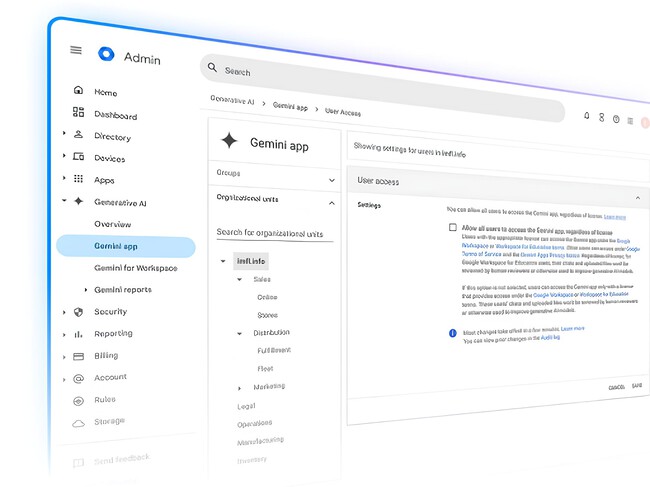Open Reporting bar chart icon

coord(78,333)
